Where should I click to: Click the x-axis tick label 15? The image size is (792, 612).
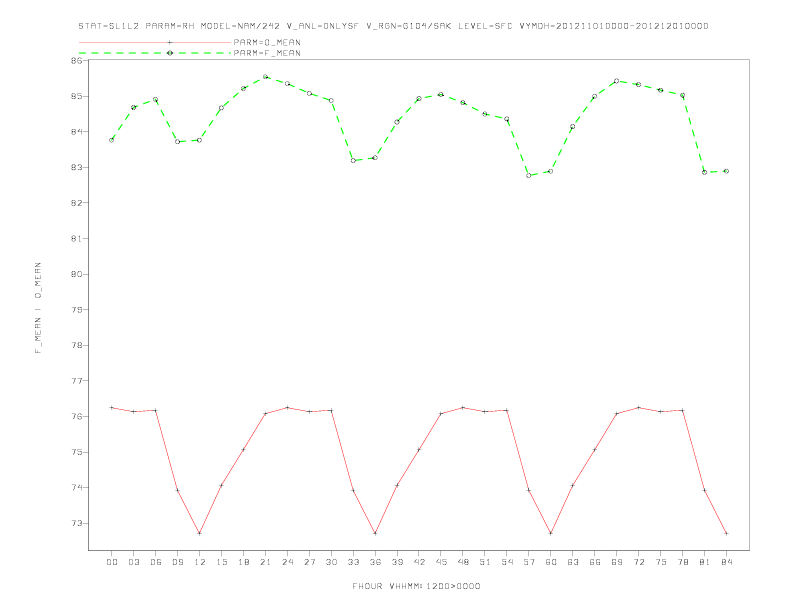click(221, 562)
